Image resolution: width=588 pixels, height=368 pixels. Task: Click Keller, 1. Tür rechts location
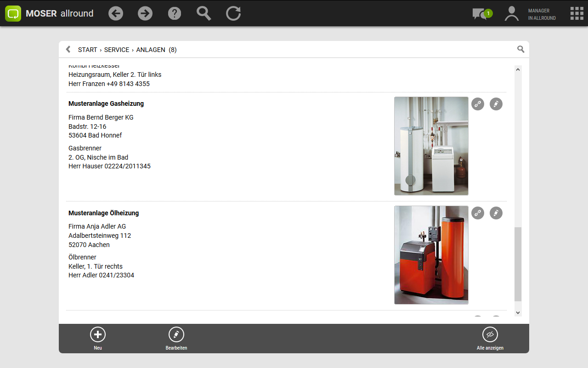[96, 266]
